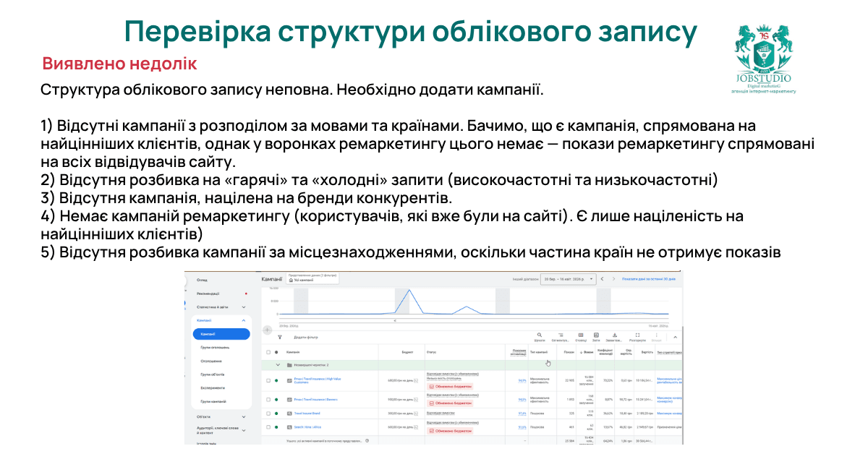The image size is (868, 454).
Task: Expand the Статистика й звіти sidebar section
Action: coord(244,307)
